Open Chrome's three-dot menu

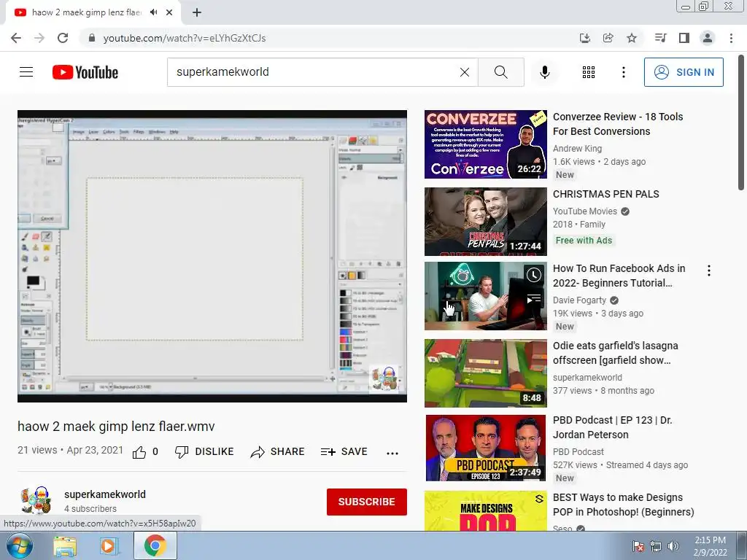point(731,38)
